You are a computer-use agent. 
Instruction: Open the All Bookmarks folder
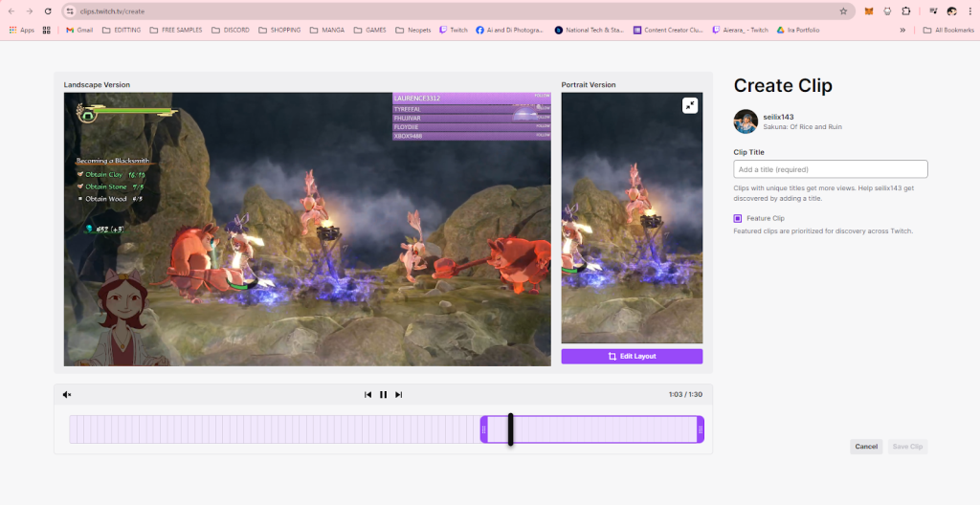[x=947, y=30]
